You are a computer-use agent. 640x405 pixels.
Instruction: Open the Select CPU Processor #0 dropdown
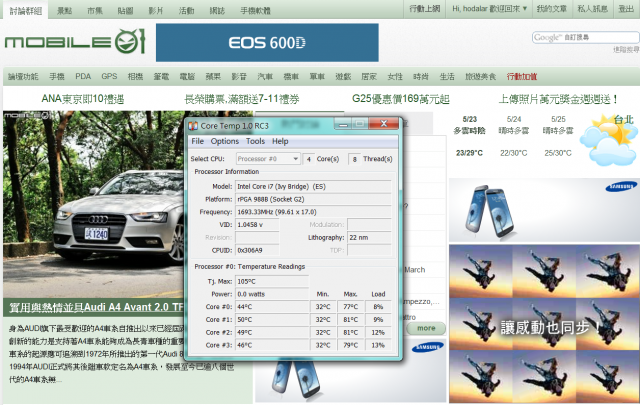268,158
